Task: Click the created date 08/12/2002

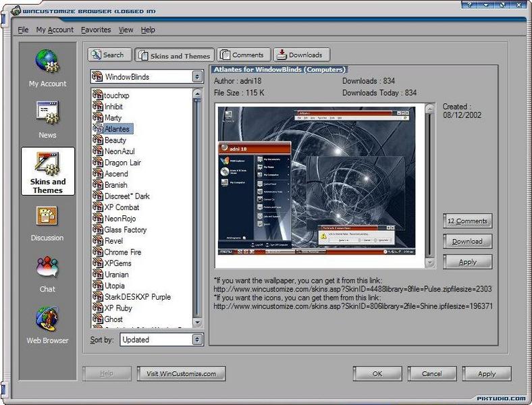Action: point(462,115)
